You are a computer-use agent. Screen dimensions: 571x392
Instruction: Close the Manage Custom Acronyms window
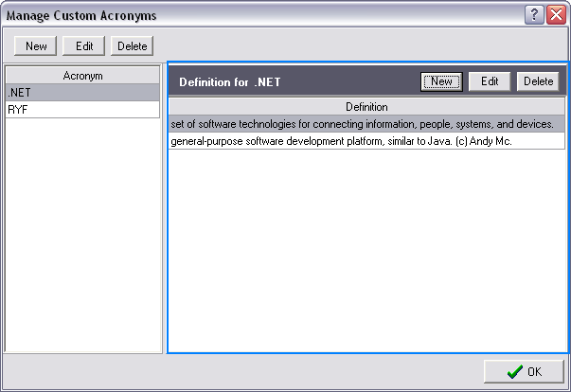click(555, 14)
